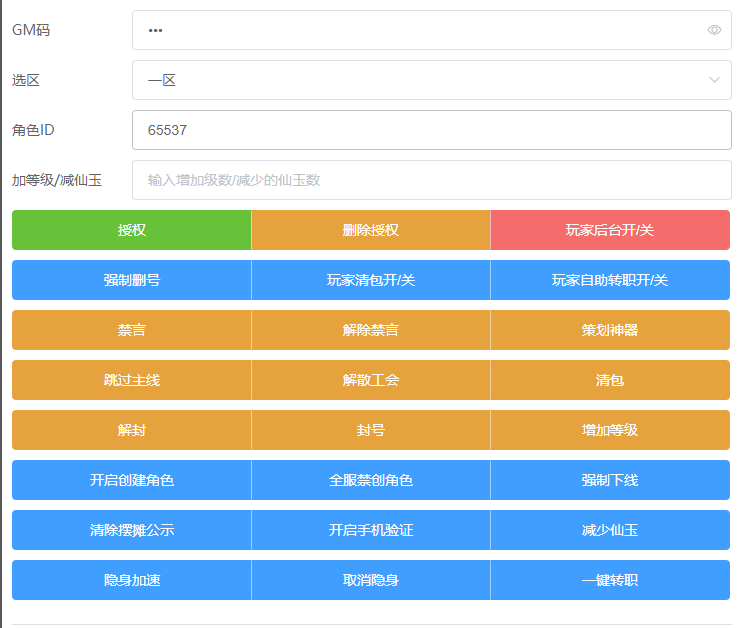Image resolution: width=739 pixels, height=628 pixels.
Task: Toggle 玩家自助转职开/关 button
Action: [610, 280]
